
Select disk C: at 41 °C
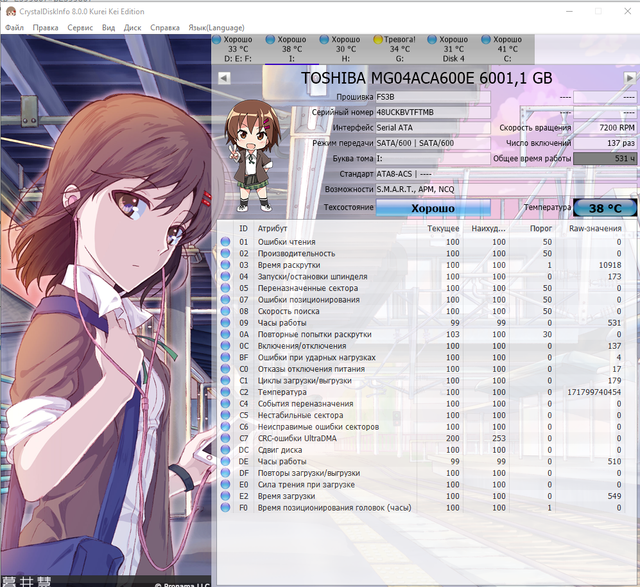[x=507, y=49]
